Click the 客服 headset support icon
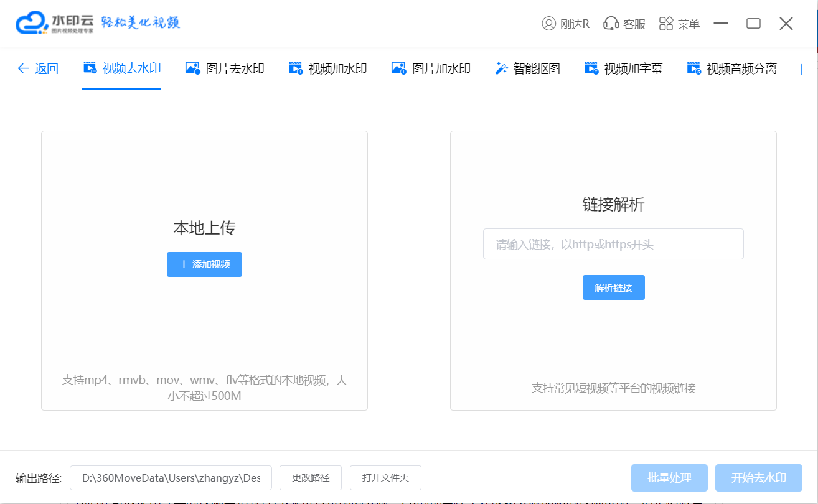818x504 pixels. [611, 24]
